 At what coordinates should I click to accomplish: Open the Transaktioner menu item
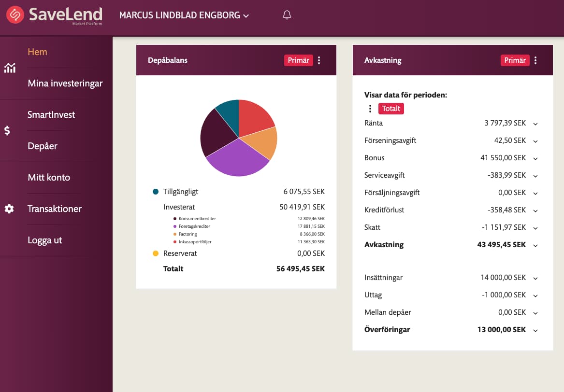pos(55,209)
